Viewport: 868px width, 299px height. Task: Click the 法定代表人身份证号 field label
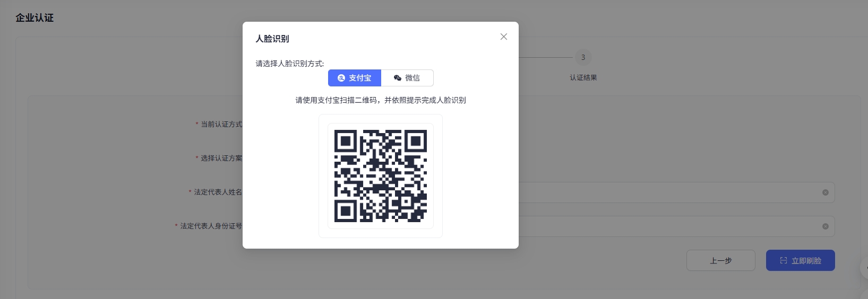[x=211, y=226]
